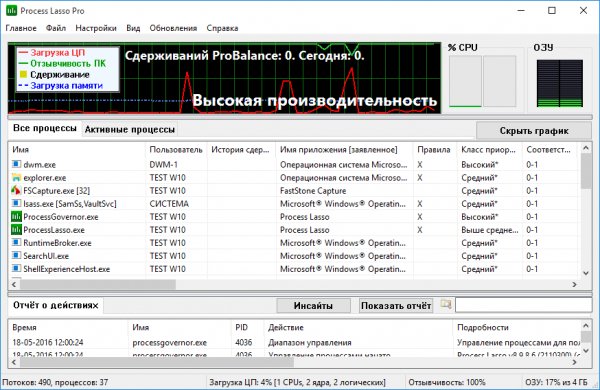The image size is (600, 390).
Task: Switch to the Активные процессы tab
Action: tap(130, 130)
